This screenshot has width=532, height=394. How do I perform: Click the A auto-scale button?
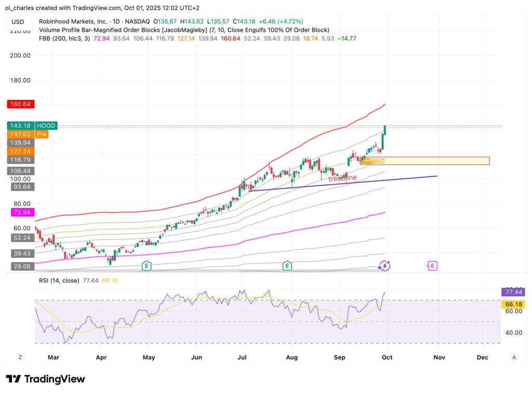click(x=514, y=357)
